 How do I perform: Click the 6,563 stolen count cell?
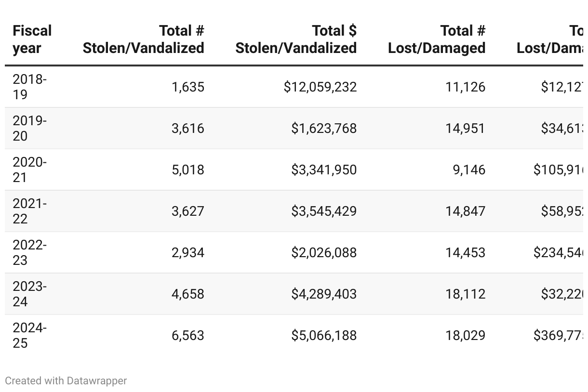pos(188,335)
